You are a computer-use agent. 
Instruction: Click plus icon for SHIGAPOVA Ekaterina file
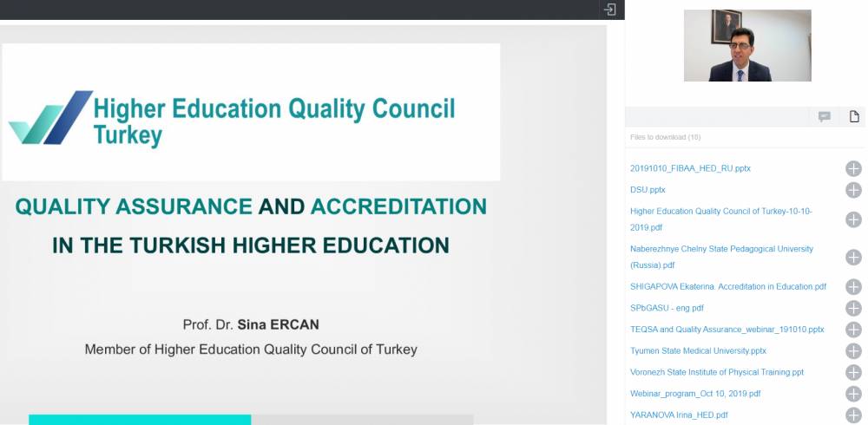(x=853, y=286)
